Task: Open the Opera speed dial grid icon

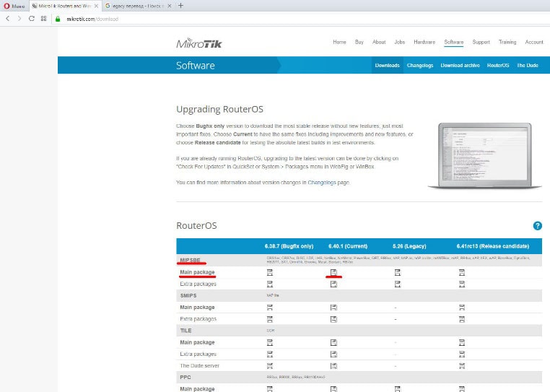Action: [43, 19]
